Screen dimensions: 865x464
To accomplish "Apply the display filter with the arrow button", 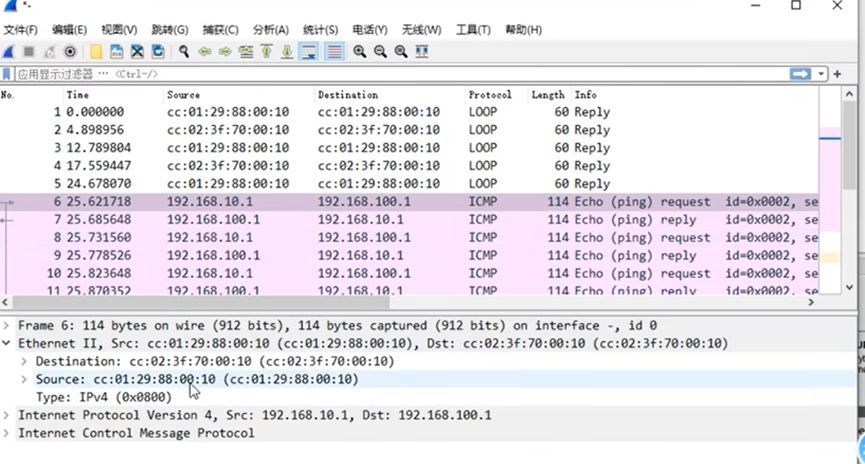I will (800, 74).
